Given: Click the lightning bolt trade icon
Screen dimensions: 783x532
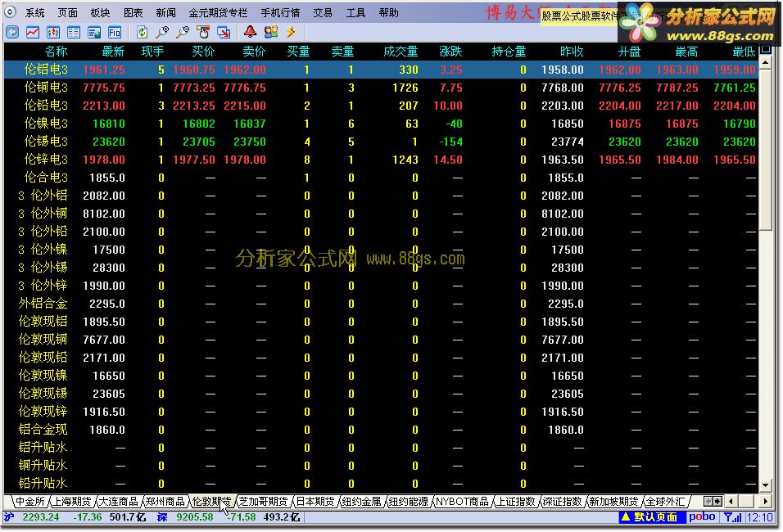Looking at the screenshot, I should click(291, 33).
